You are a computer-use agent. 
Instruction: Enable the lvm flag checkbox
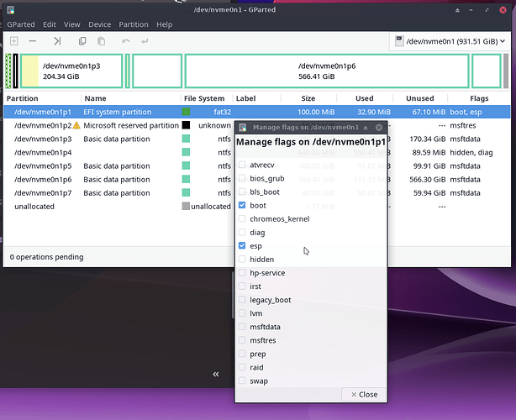point(242,312)
